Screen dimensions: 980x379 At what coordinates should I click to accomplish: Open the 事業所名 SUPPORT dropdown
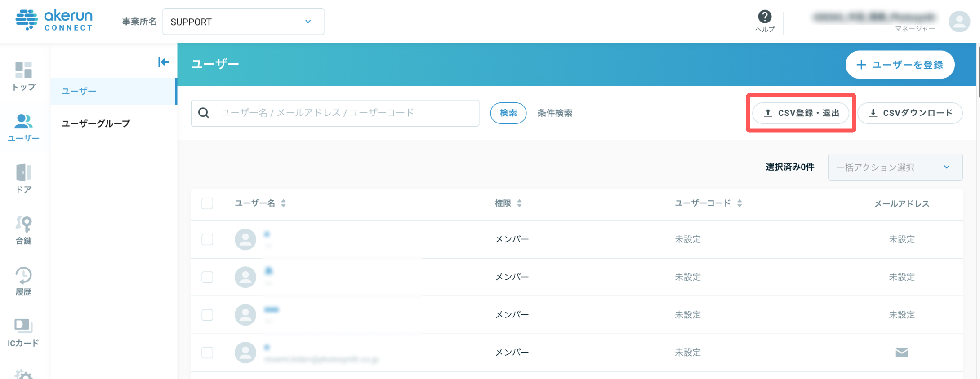tap(243, 22)
